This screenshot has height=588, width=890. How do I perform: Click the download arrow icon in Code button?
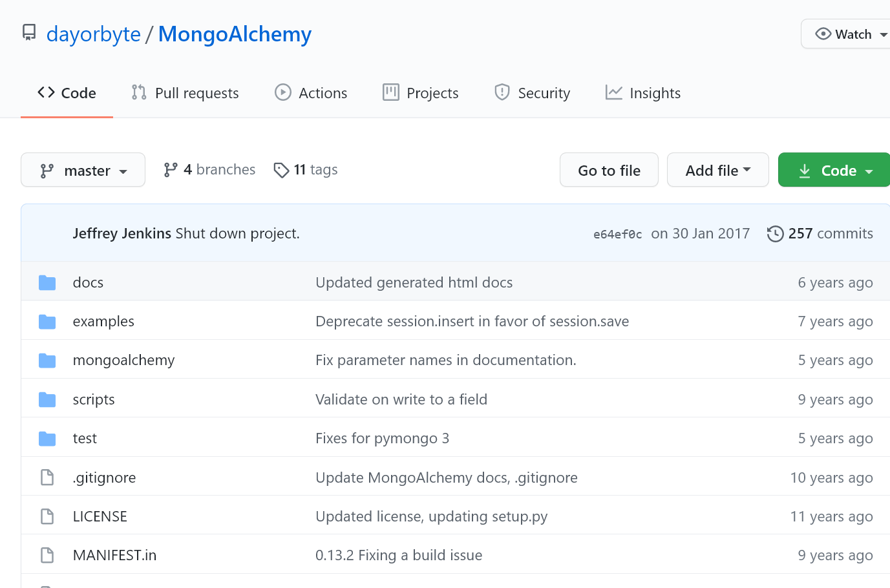coord(805,171)
